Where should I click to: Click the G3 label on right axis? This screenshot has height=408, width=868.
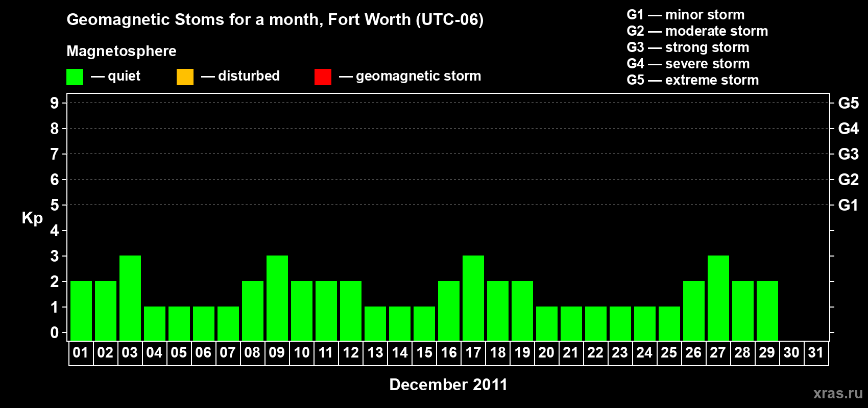point(849,154)
